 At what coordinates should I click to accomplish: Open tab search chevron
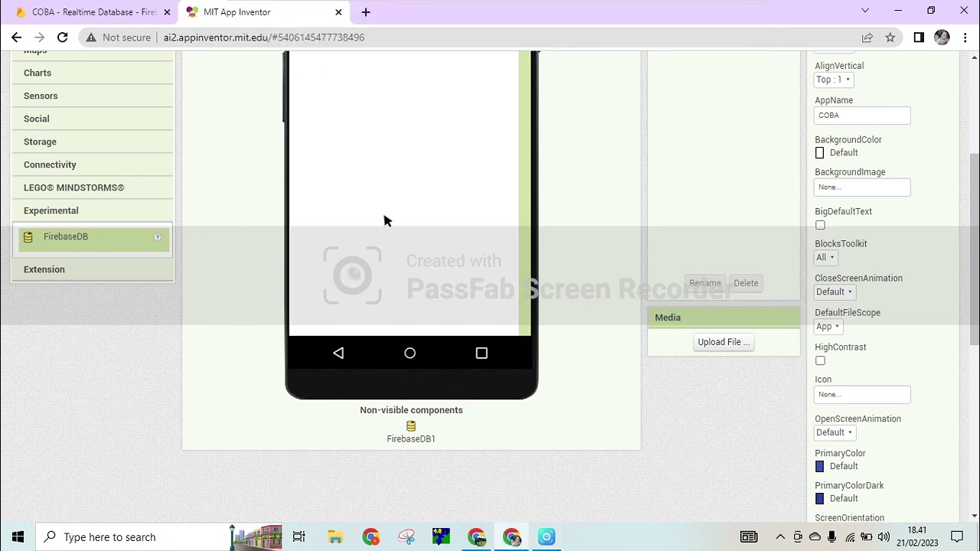coord(865,11)
